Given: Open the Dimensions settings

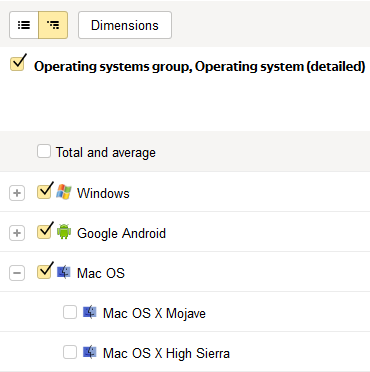Looking at the screenshot, I should point(125,25).
